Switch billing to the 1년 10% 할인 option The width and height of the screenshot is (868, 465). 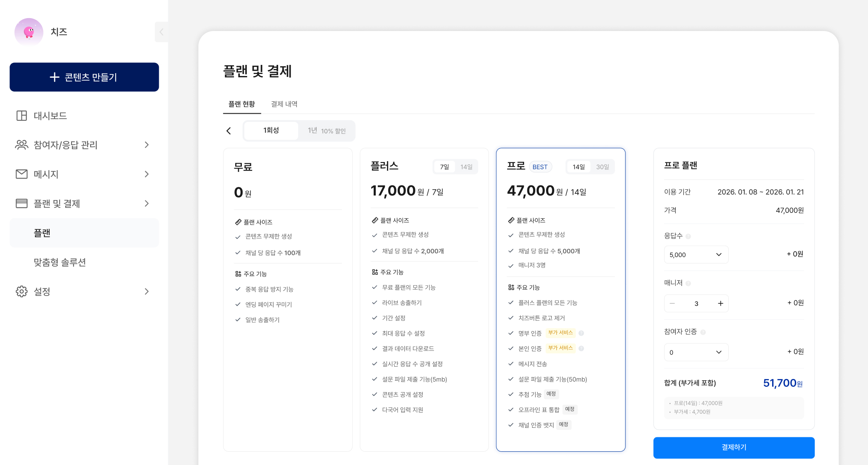(327, 131)
